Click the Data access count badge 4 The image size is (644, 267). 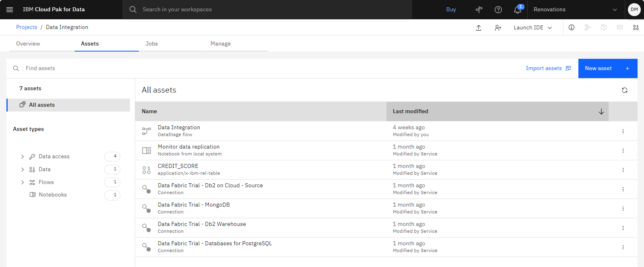pyautogui.click(x=112, y=156)
